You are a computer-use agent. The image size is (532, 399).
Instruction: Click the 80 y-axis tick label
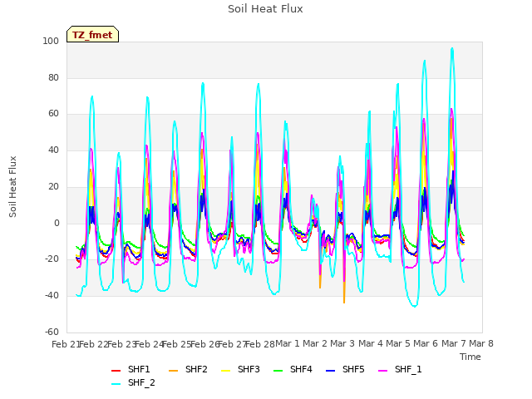pos(53,78)
